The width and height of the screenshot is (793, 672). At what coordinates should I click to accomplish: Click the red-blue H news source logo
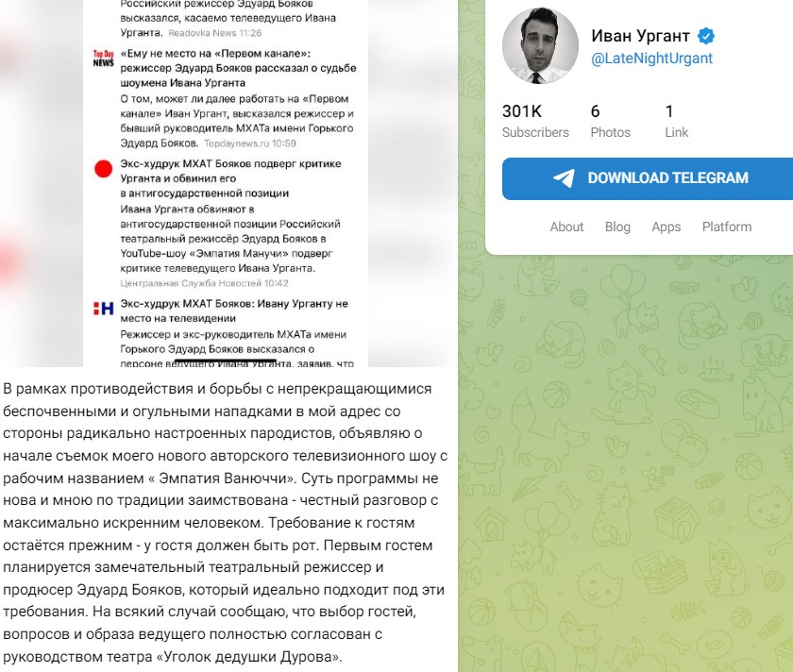(x=103, y=308)
